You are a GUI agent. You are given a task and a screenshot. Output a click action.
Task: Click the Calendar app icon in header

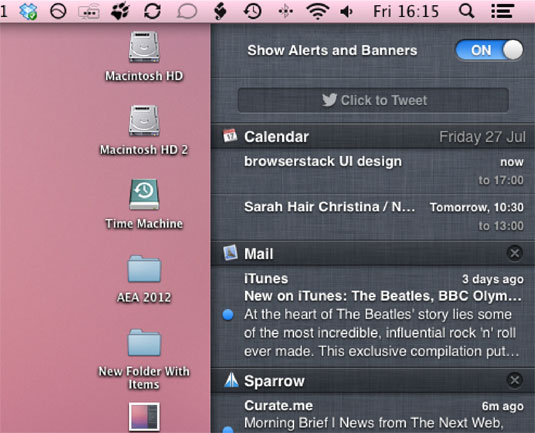click(230, 136)
